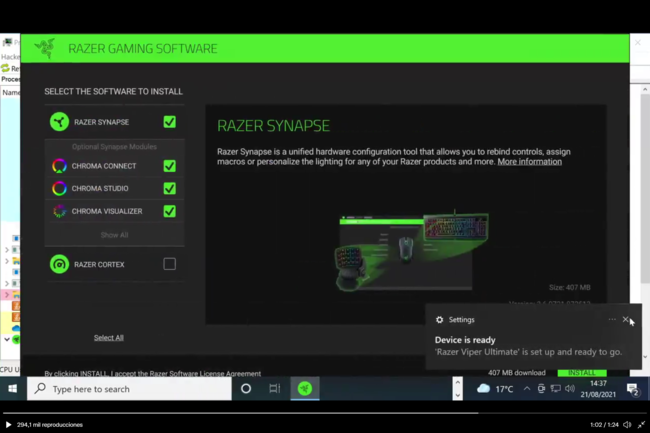Click the meet-now camera tray icon

541,389
